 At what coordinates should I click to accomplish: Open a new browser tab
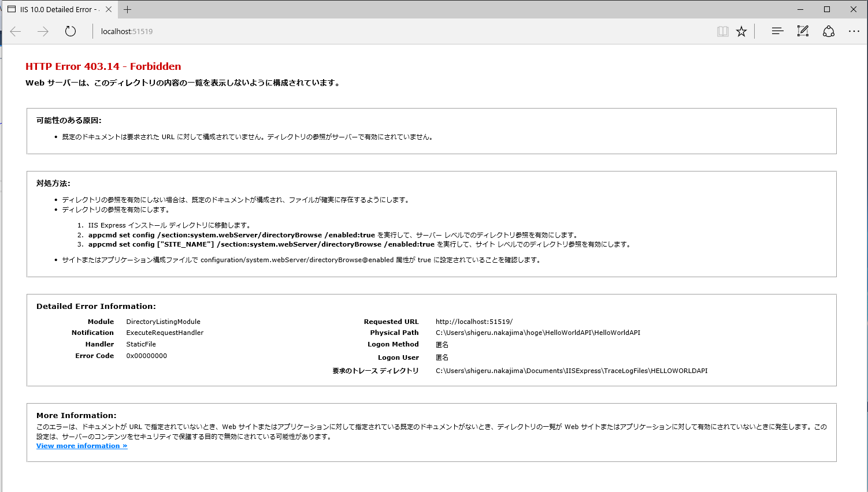[127, 9]
